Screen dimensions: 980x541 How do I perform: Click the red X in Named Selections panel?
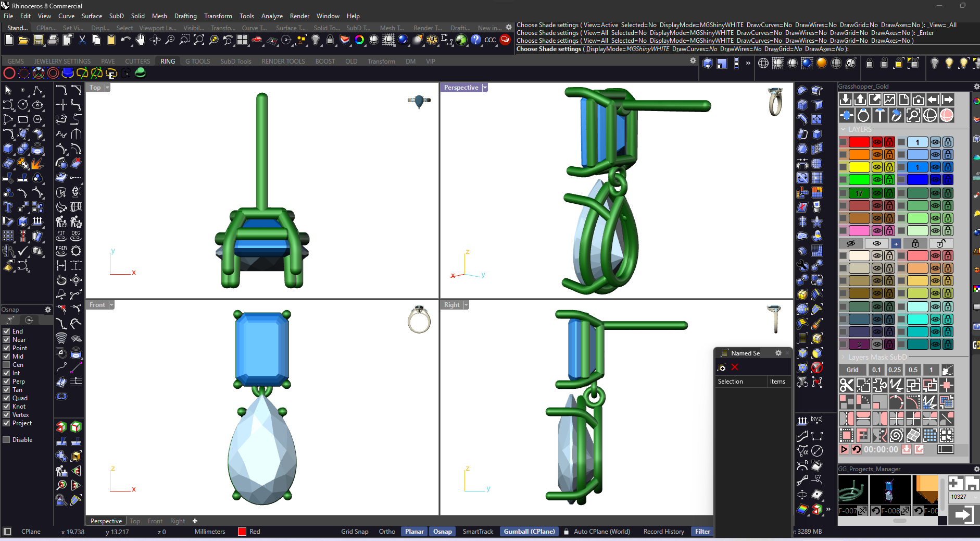[735, 367]
